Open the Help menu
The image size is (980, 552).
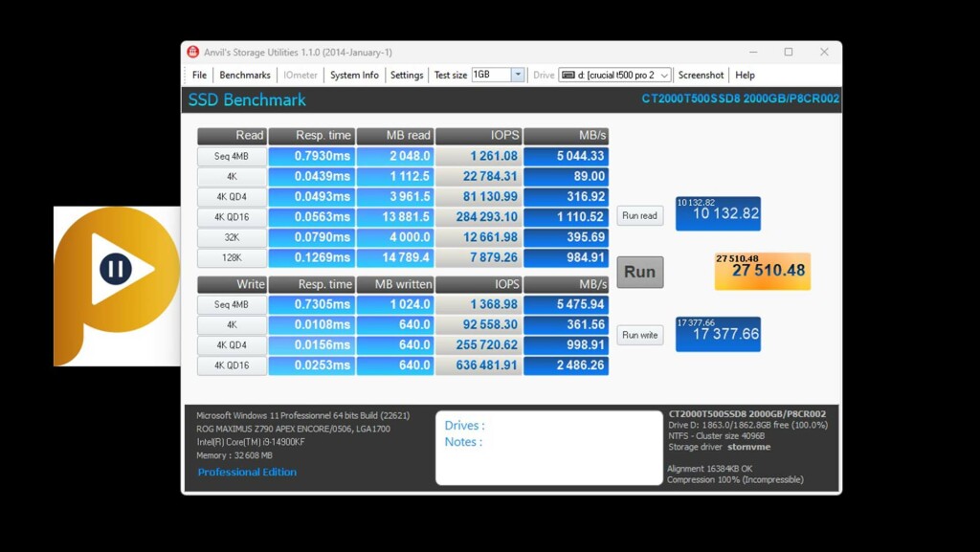(745, 76)
